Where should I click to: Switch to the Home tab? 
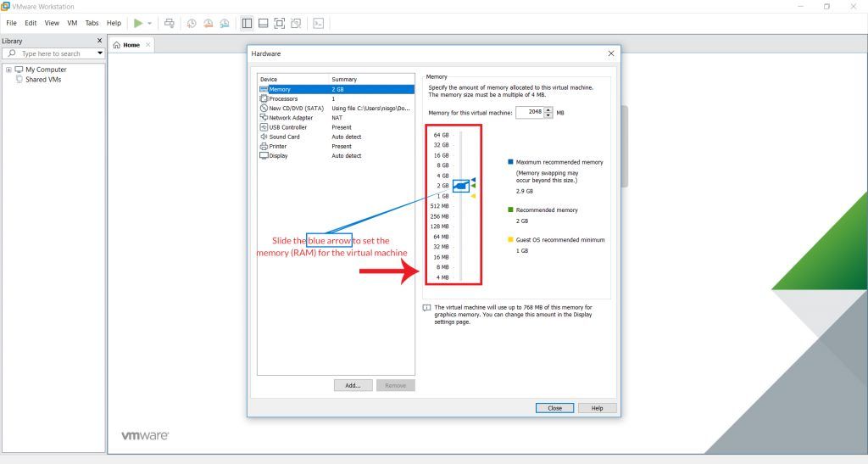pos(131,45)
